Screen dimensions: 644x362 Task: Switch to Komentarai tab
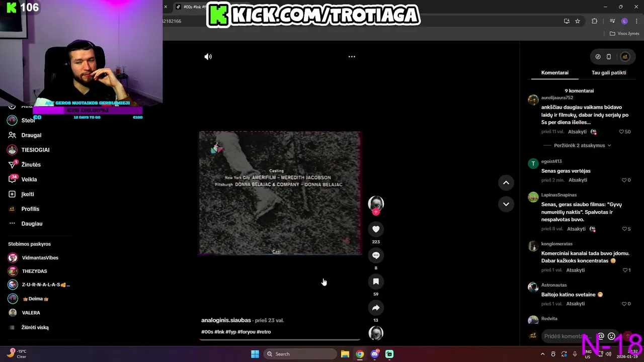pos(555,73)
